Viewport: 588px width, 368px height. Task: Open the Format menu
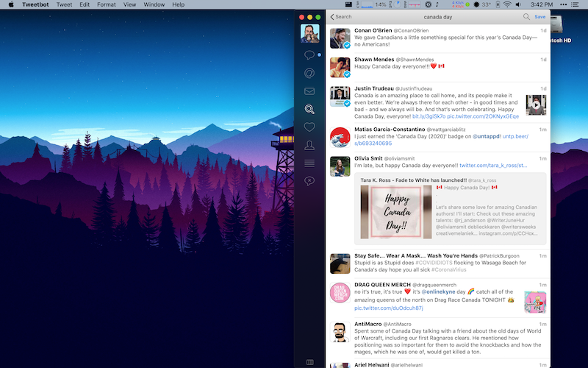(x=107, y=4)
